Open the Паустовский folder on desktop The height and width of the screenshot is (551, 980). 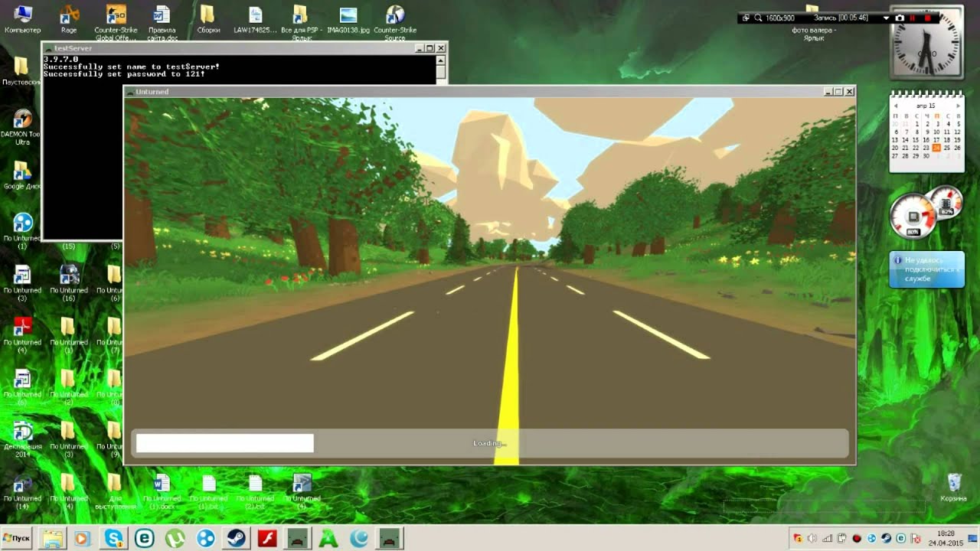click(21, 71)
